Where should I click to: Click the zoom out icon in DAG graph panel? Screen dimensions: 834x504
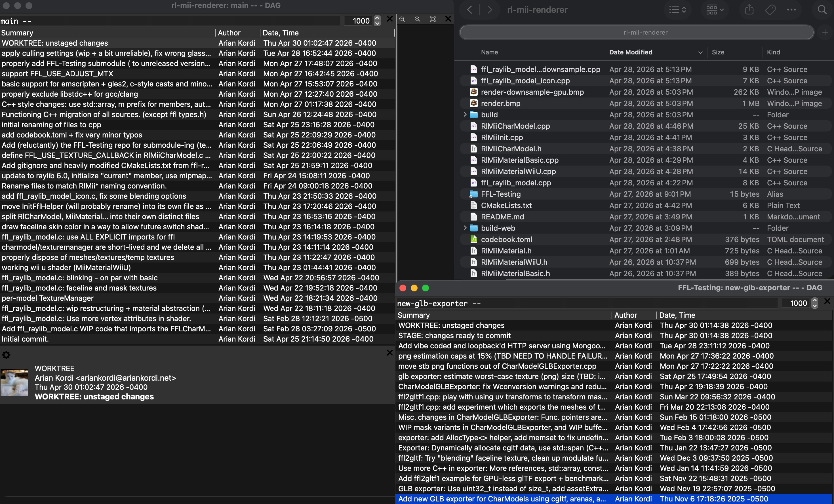click(402, 19)
